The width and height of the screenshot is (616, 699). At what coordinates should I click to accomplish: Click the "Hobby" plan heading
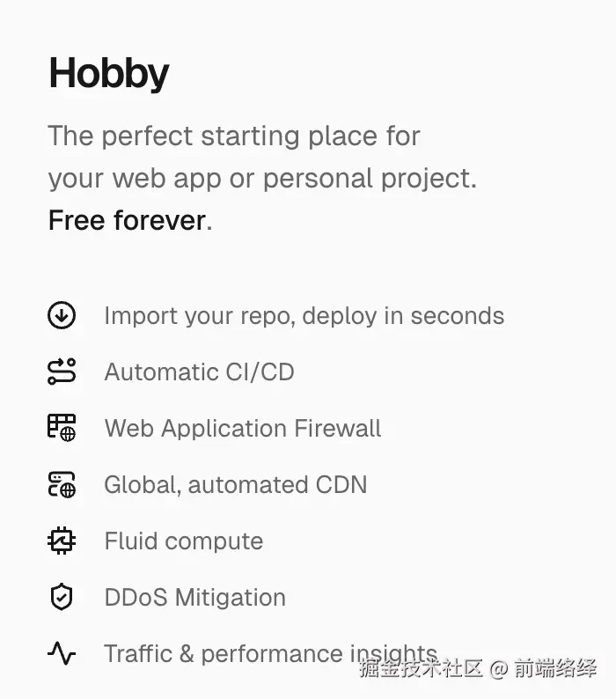pyautogui.click(x=108, y=73)
